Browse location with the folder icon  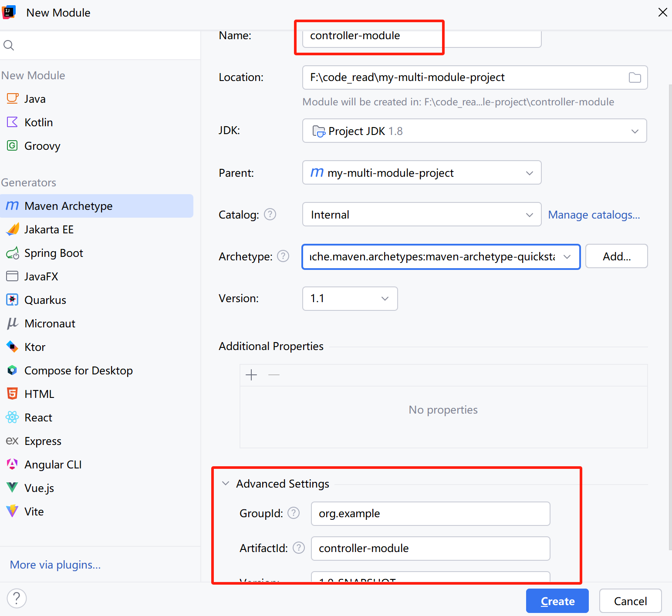coord(635,77)
